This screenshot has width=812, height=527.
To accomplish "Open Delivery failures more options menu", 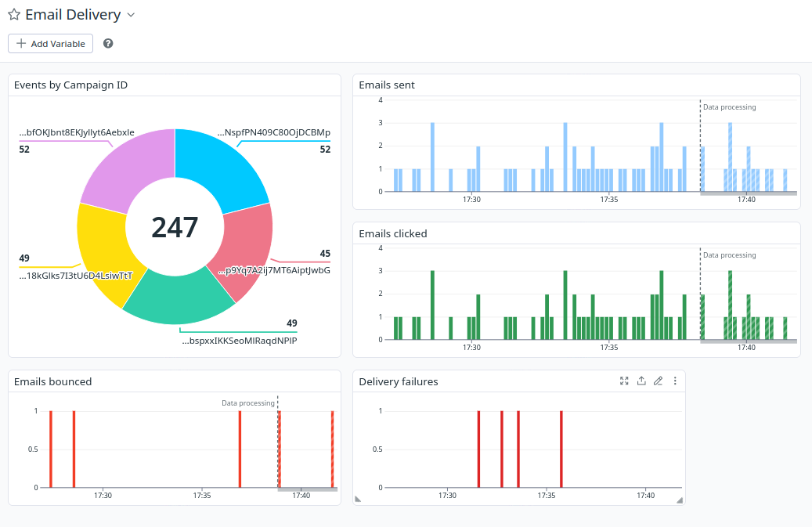I will 675,381.
